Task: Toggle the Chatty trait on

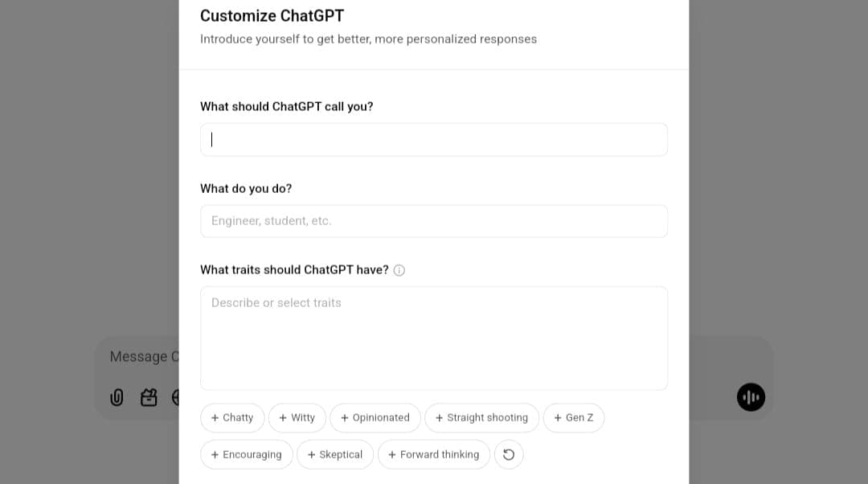Action: (232, 417)
